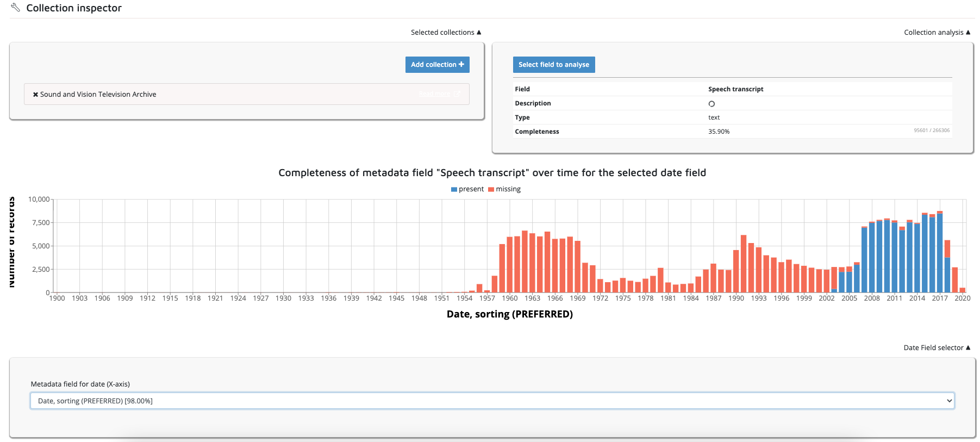
Task: Remove Sound and Vision Television Archive collection
Action: click(35, 95)
